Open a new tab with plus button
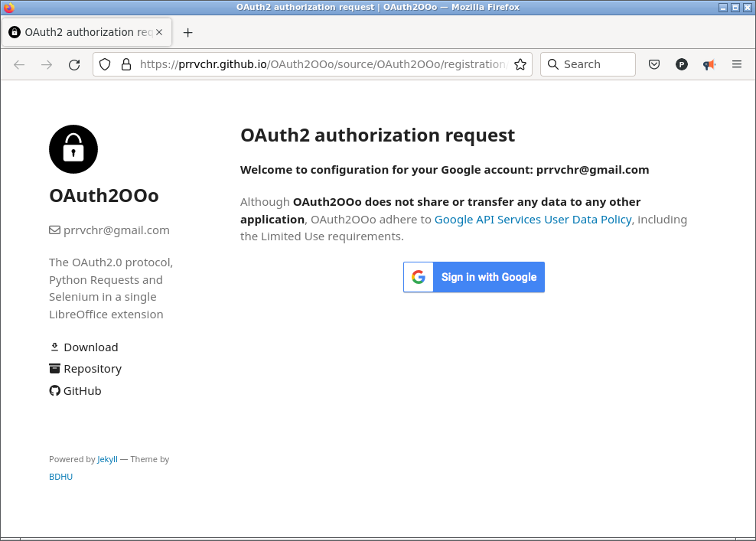Image resolution: width=756 pixels, height=541 pixels. 188,32
